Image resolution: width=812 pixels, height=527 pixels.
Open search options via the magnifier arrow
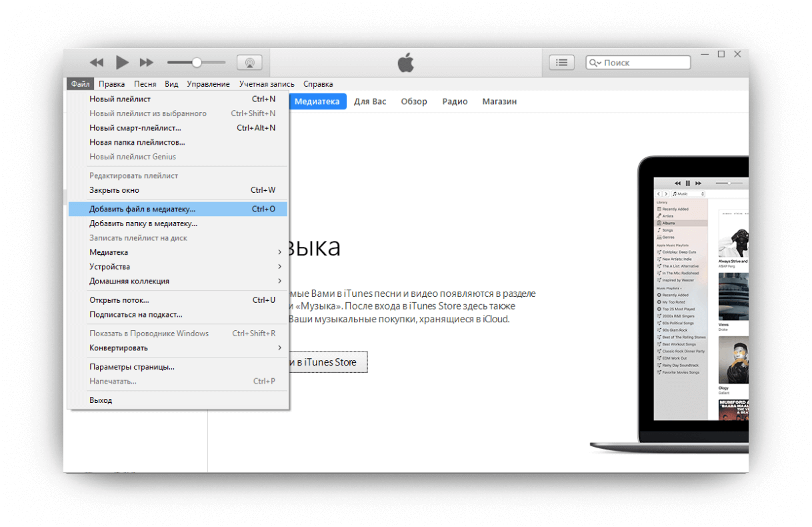point(595,63)
